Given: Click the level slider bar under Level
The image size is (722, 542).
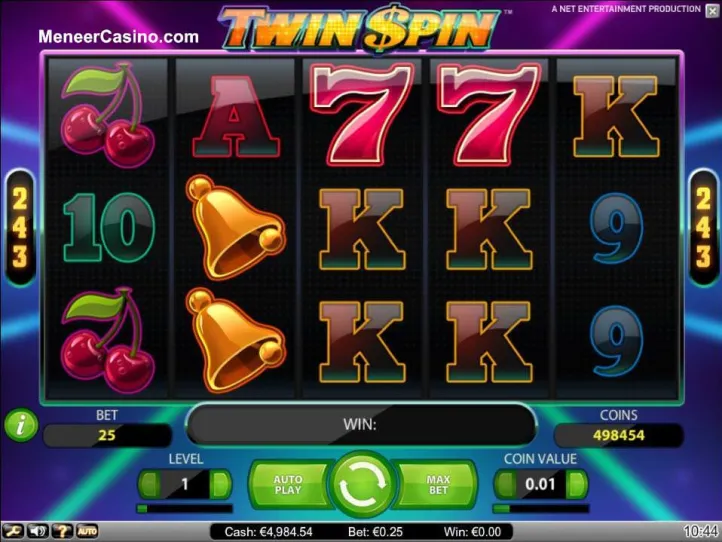Looking at the screenshot, I should pyautogui.click(x=185, y=508).
